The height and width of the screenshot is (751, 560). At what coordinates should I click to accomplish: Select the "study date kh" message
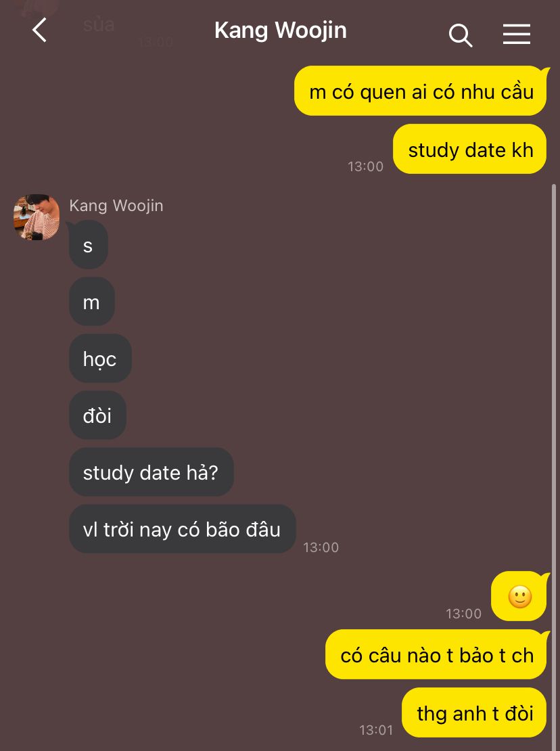[469, 150]
